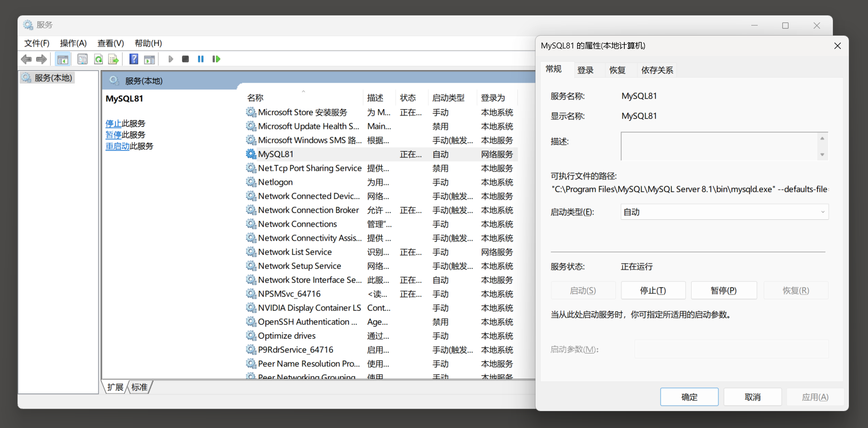Screen dimensions: 868x428
Task: Click gear icon of NVIDIA Display Container LS
Action: pos(251,308)
